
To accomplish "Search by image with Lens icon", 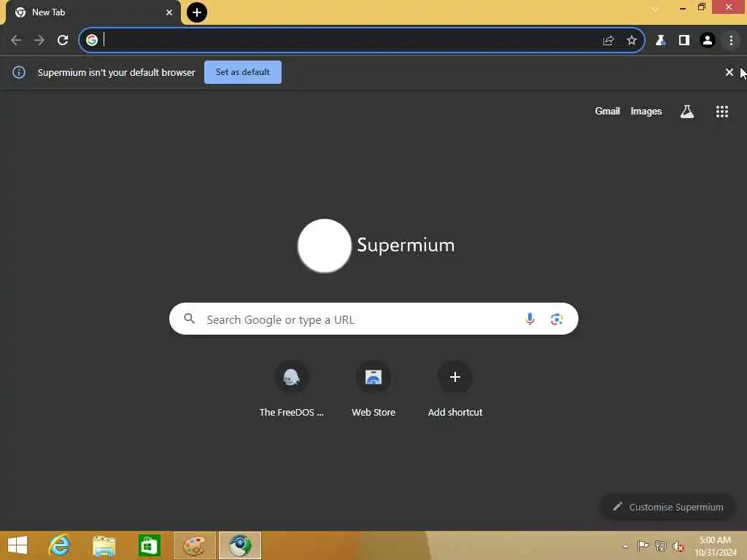I will tap(557, 319).
